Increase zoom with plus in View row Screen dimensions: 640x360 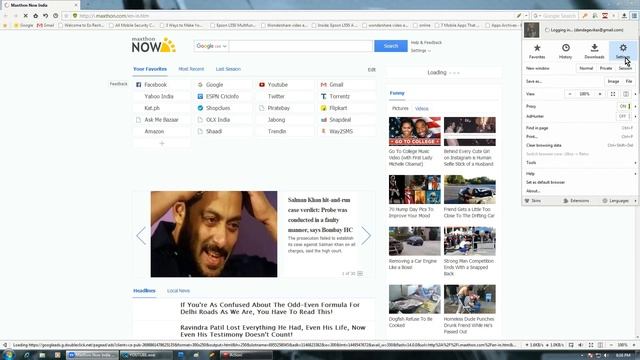pyautogui.click(x=600, y=94)
